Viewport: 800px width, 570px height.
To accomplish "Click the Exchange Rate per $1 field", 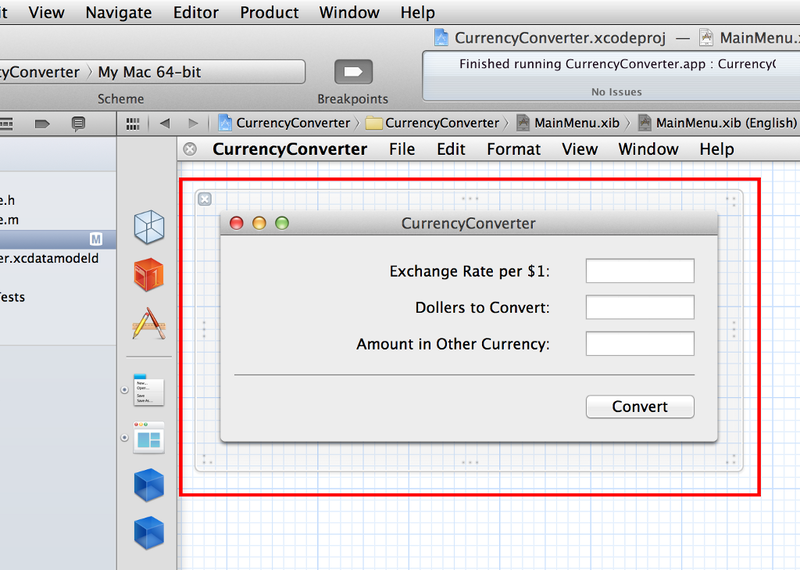I will [639, 271].
